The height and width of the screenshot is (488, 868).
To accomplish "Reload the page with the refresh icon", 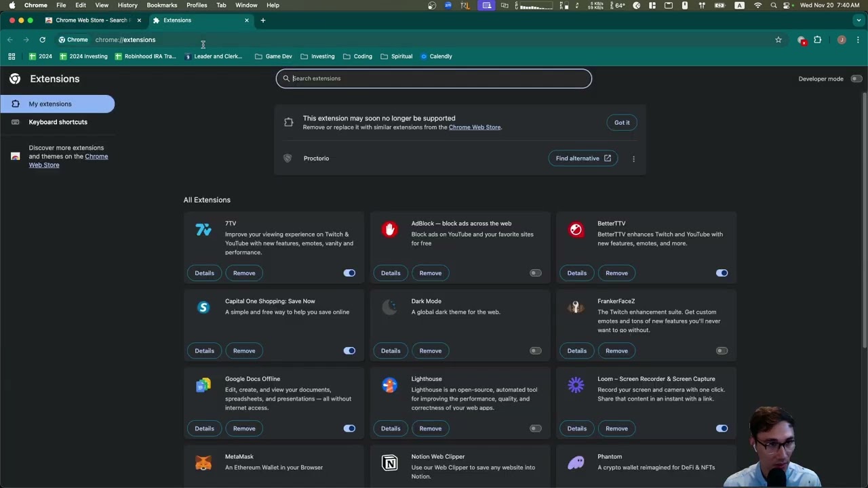I will (x=42, y=40).
